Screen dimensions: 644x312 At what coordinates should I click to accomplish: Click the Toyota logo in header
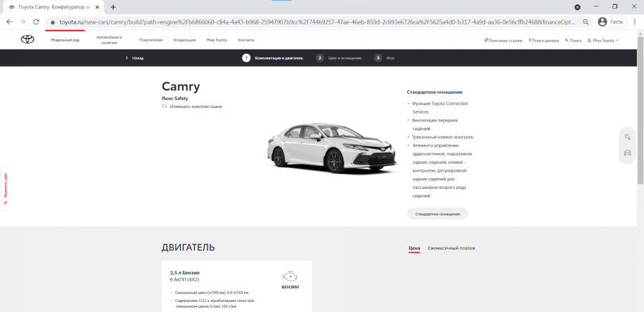pyautogui.click(x=27, y=40)
